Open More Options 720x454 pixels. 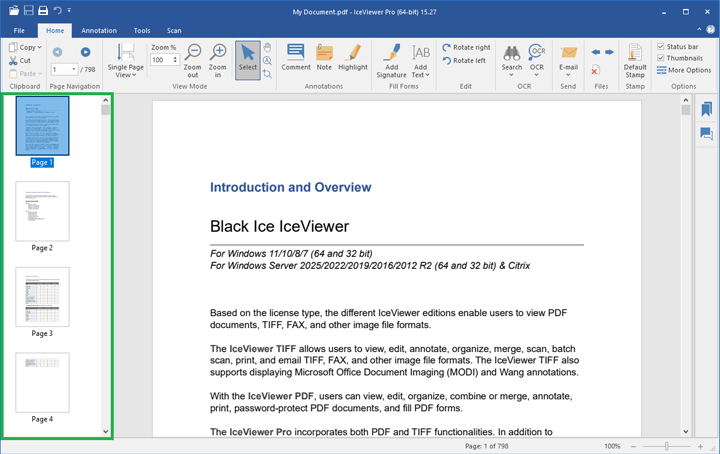point(684,70)
